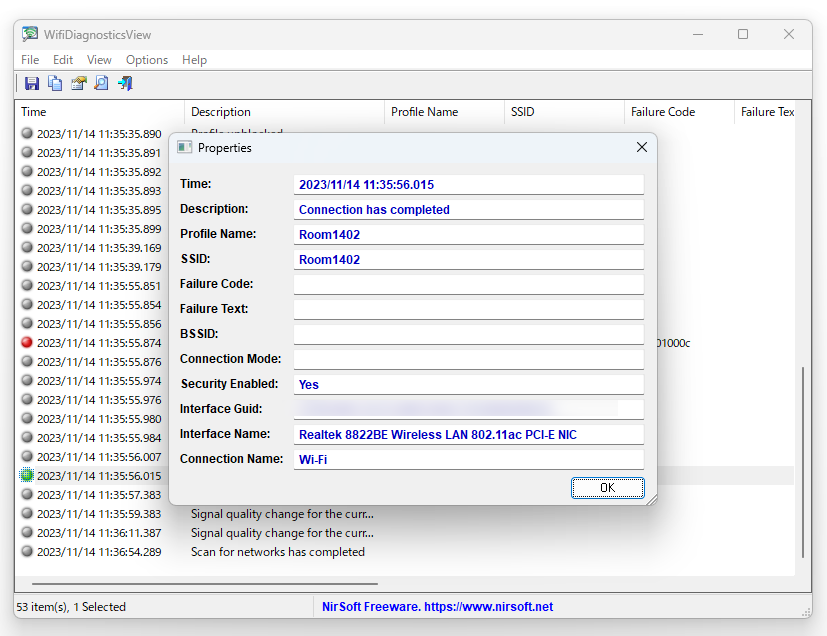
Task: Click 'Scan for networks has completed' description
Action: click(x=277, y=552)
